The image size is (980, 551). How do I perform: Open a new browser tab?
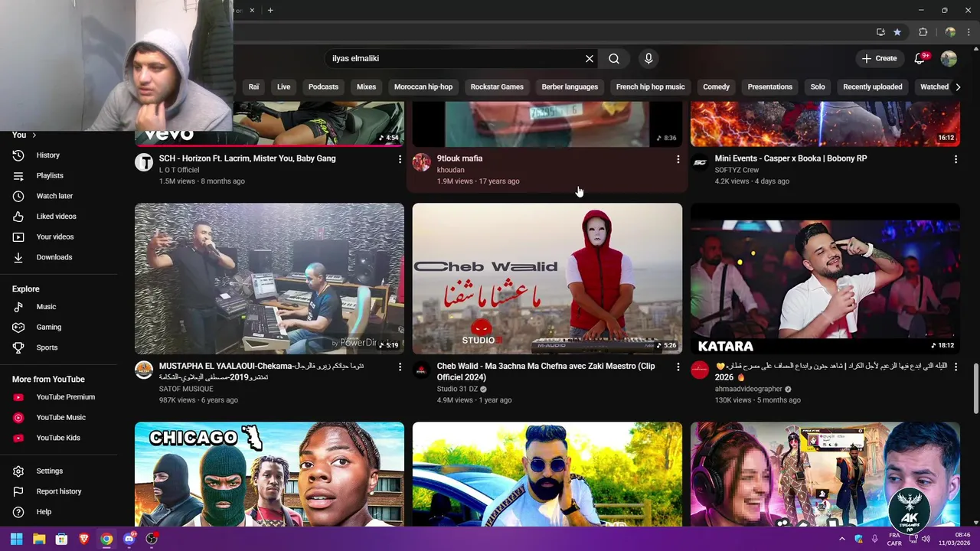pyautogui.click(x=270, y=10)
